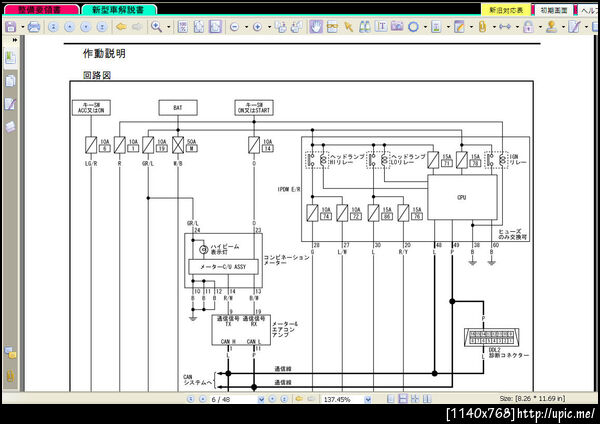The height and width of the screenshot is (424, 600).
Task: Click the text highlight tool icon
Action: [436, 27]
